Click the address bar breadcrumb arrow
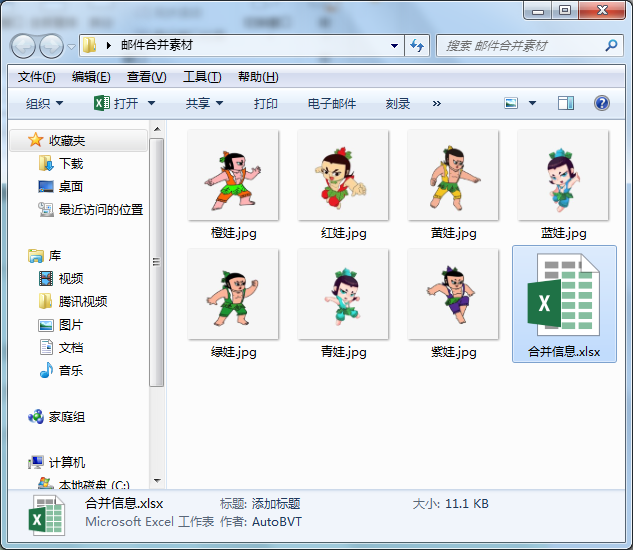Image resolution: width=633 pixels, height=550 pixels. coord(108,45)
